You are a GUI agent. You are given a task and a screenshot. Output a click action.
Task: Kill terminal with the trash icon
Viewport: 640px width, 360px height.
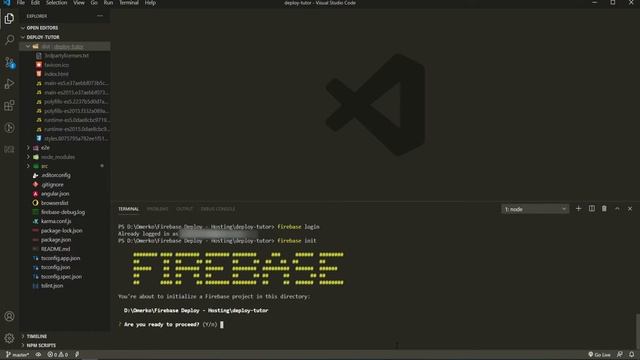(604, 209)
